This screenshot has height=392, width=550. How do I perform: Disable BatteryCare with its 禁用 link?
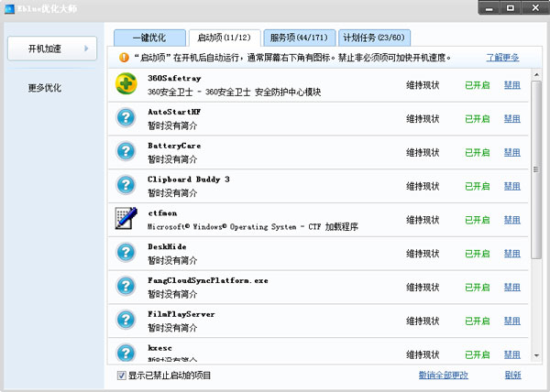512,152
